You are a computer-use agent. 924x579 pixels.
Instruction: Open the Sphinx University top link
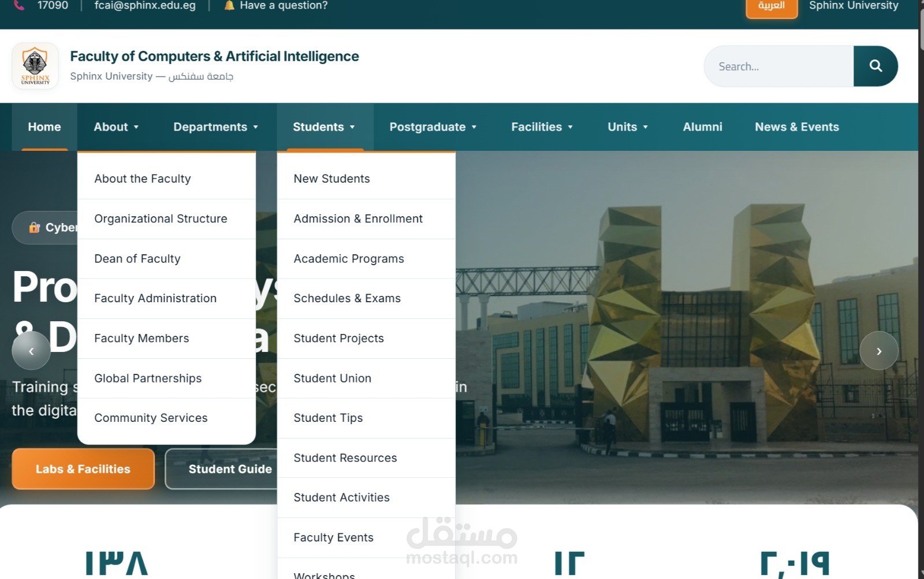854,5
